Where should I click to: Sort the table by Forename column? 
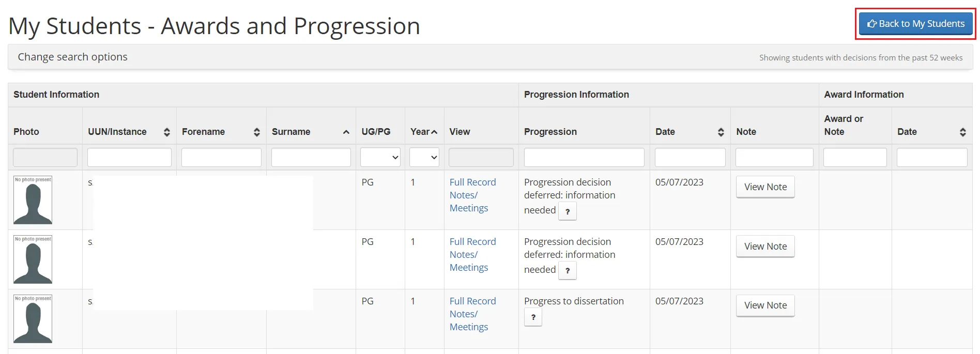coord(256,132)
